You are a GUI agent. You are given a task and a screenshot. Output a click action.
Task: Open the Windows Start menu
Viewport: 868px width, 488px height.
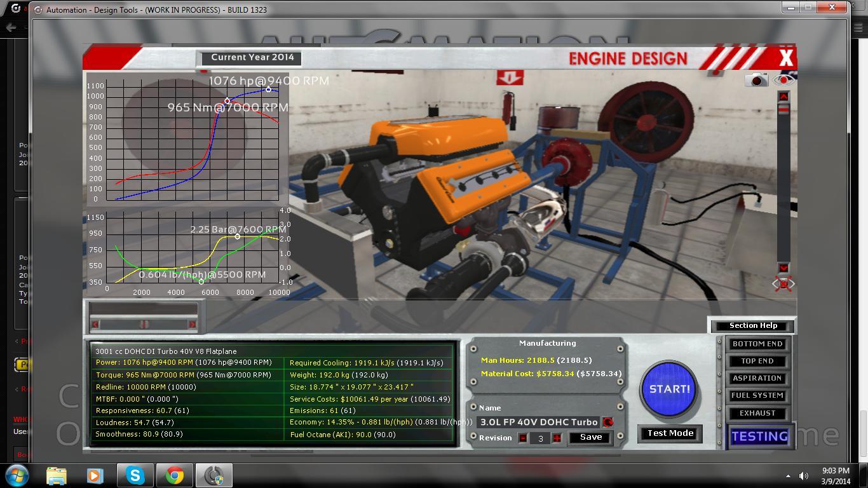pos(17,475)
